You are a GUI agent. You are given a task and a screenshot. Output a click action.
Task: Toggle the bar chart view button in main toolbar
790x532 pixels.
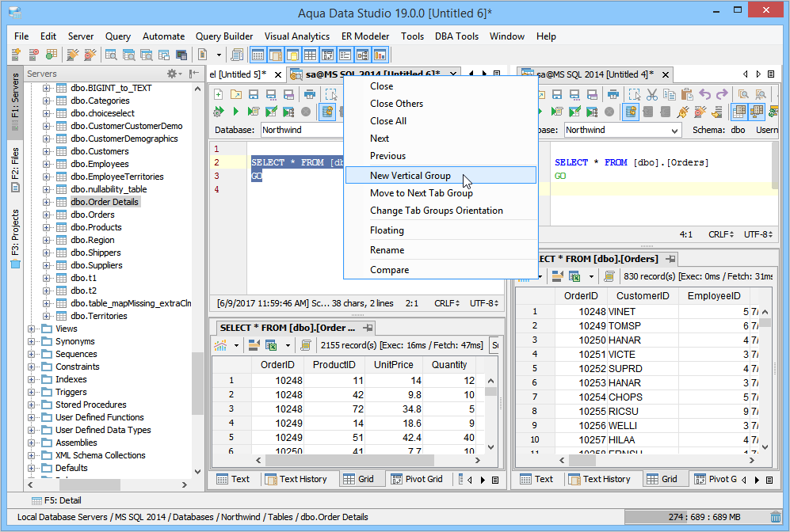380,55
